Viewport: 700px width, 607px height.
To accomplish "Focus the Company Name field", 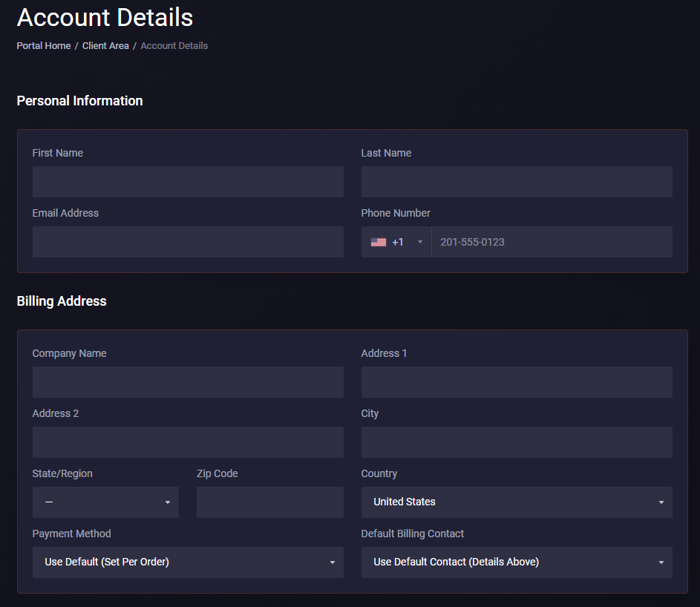I will coord(187,382).
